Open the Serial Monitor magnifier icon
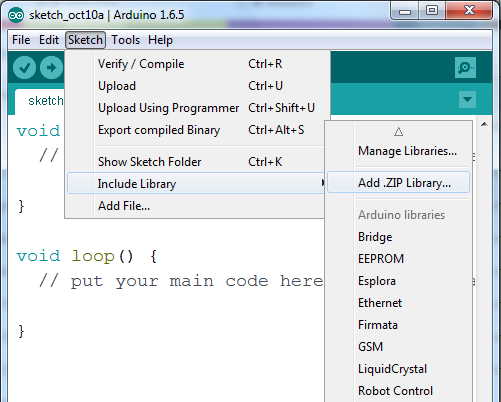Screen dimensions: 501x402 point(465,68)
